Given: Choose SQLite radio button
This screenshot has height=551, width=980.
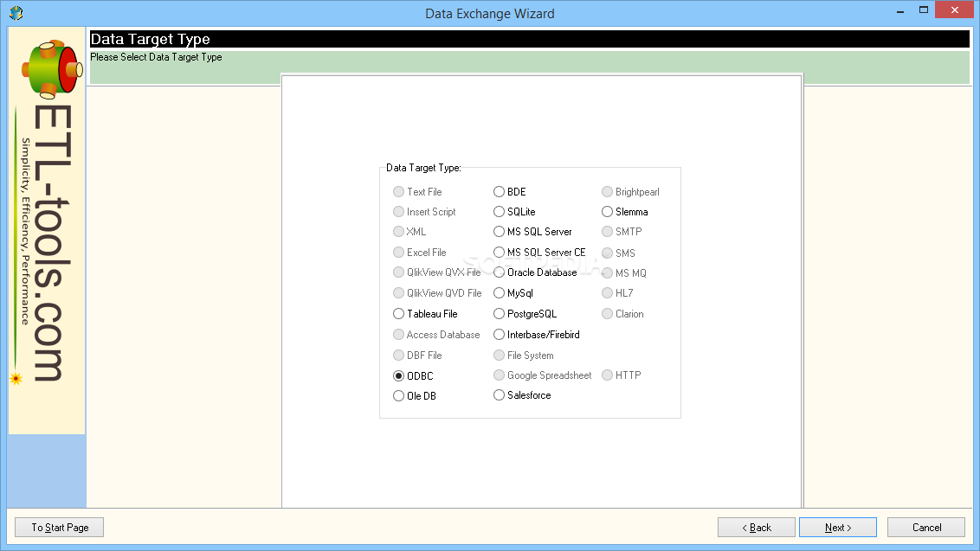Looking at the screenshot, I should (514, 212).
